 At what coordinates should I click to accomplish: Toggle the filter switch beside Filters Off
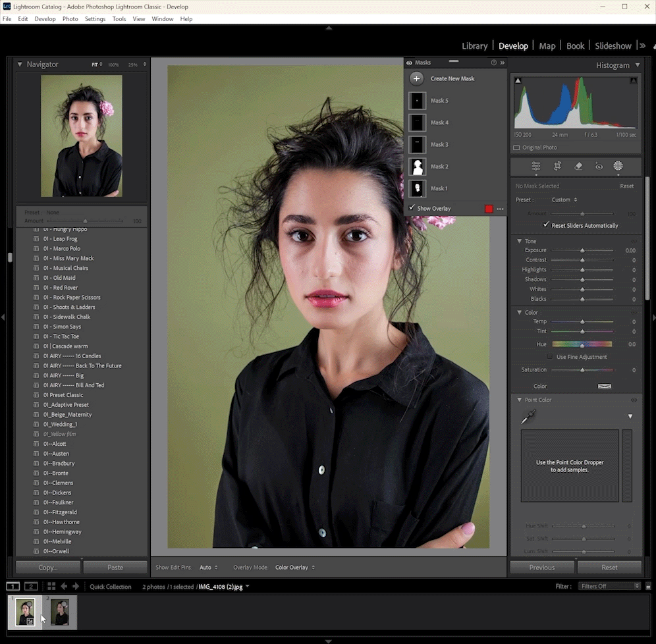coord(648,586)
